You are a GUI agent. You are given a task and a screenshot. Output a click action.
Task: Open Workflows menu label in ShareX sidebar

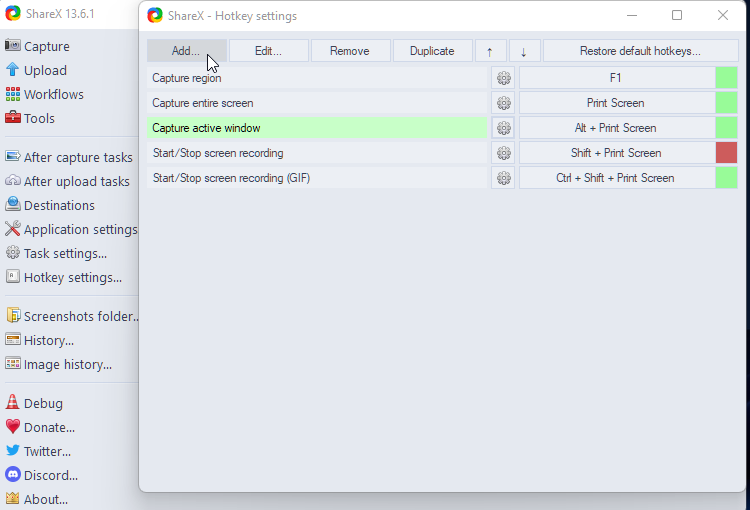point(54,94)
